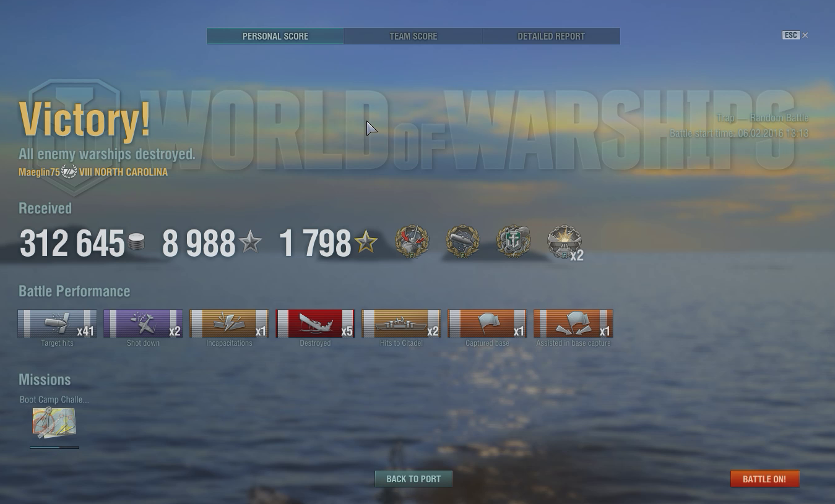Open the Boot Camp Challenge mission thumbnail
Screen dimensions: 835x504
[x=54, y=423]
